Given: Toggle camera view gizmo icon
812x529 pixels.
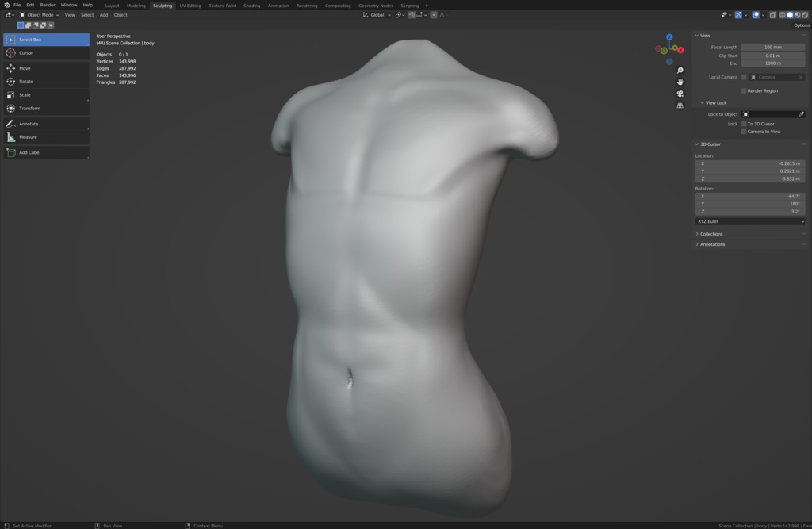Looking at the screenshot, I should point(680,94).
